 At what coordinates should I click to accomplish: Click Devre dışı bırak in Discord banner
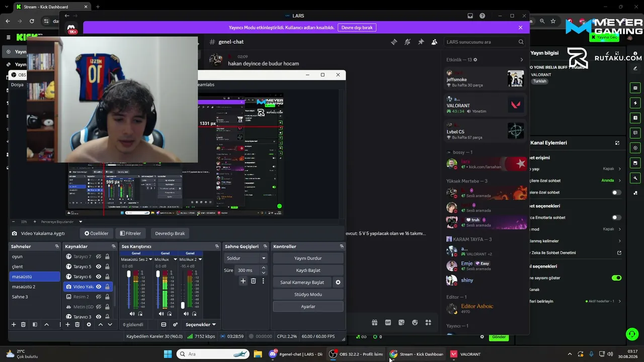coord(357,28)
